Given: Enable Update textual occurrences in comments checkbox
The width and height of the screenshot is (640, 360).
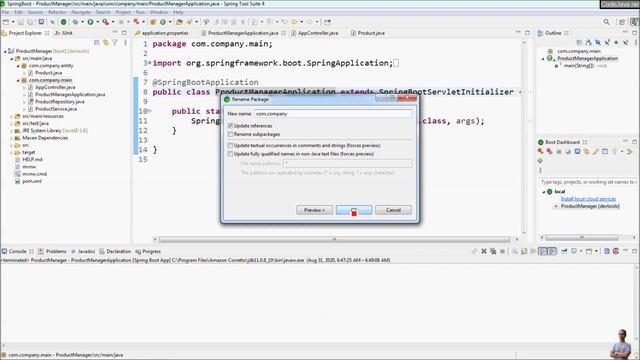Looking at the screenshot, I should tap(230, 145).
